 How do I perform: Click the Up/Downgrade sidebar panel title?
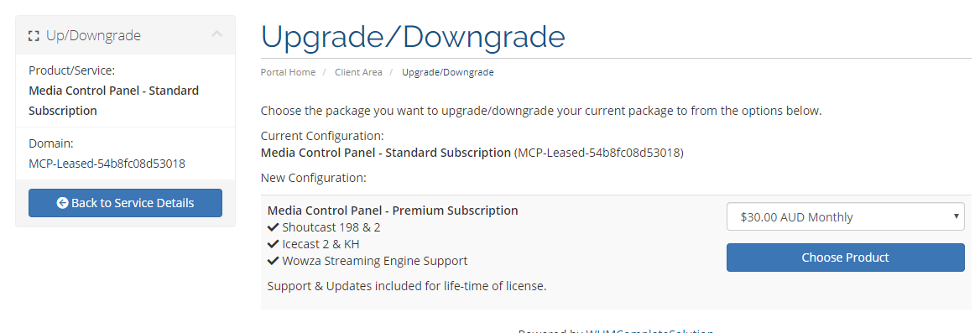[x=93, y=35]
